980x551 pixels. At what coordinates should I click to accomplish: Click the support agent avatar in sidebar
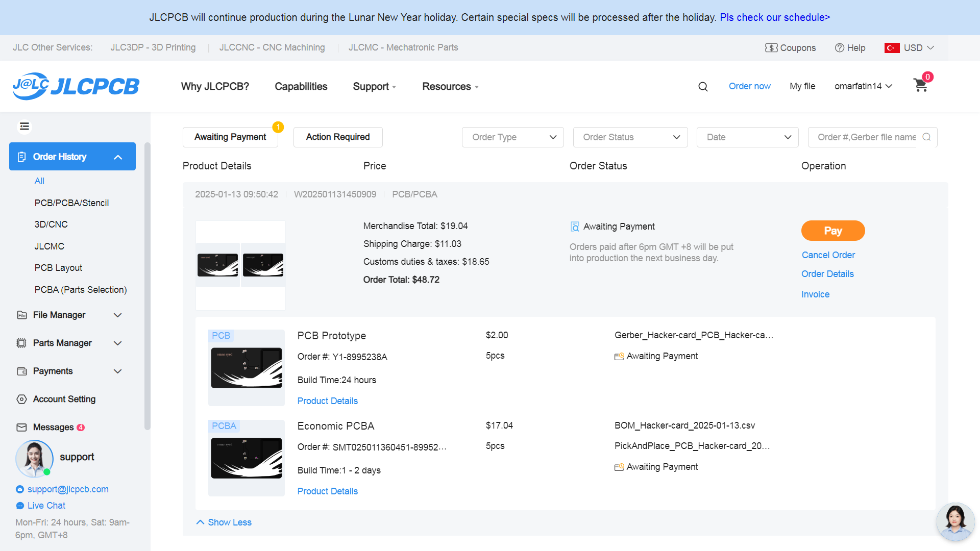tap(34, 459)
